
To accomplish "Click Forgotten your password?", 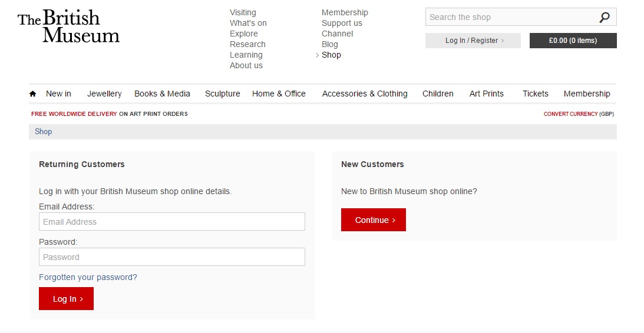I will 88,278.
